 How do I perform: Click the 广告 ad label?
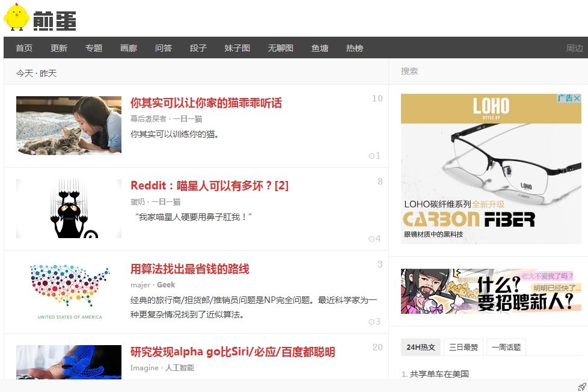point(565,98)
